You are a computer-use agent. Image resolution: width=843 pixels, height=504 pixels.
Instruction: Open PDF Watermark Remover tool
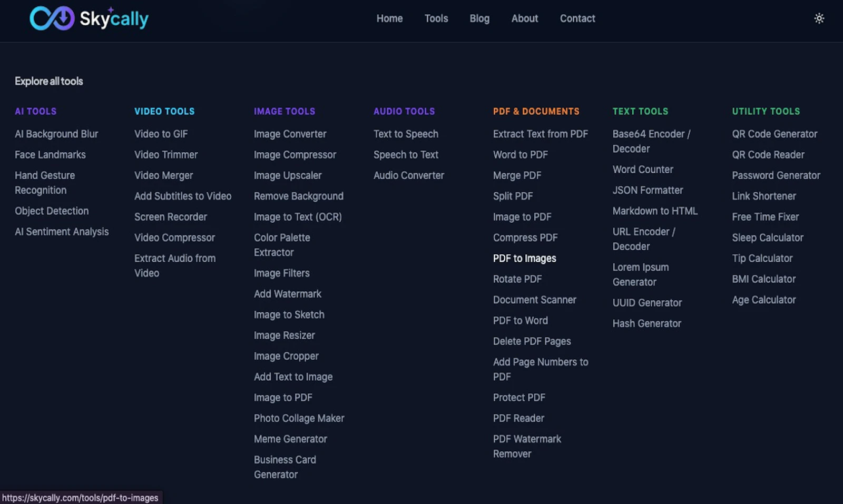point(527,446)
